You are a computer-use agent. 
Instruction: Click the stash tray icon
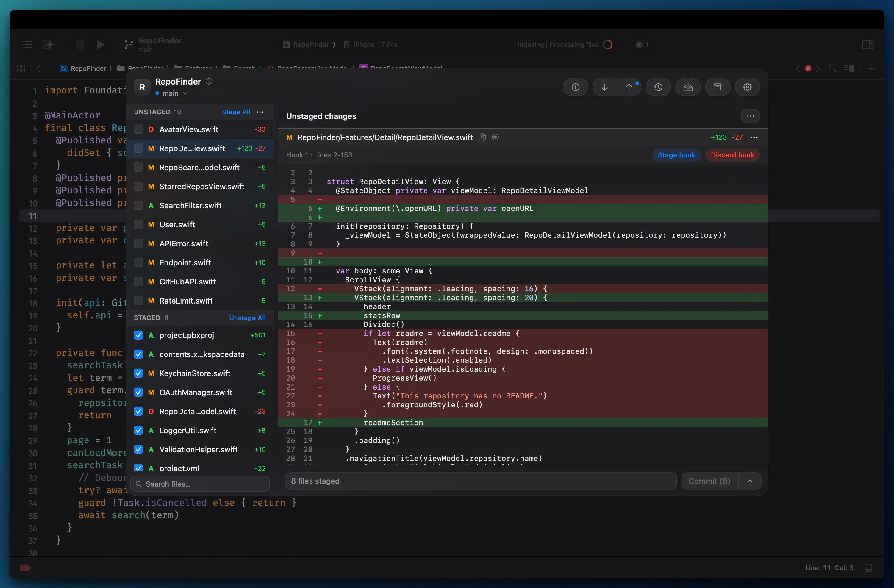688,87
